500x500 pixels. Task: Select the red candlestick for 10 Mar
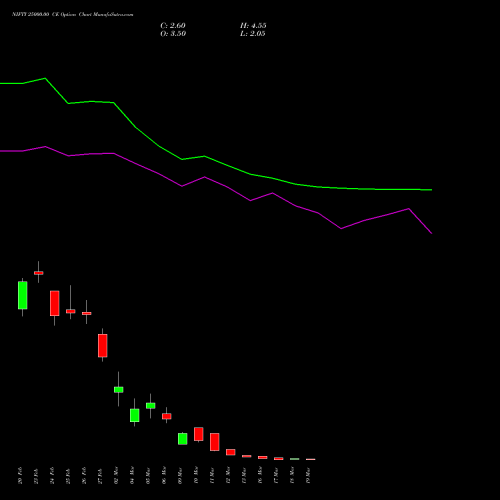click(x=199, y=434)
